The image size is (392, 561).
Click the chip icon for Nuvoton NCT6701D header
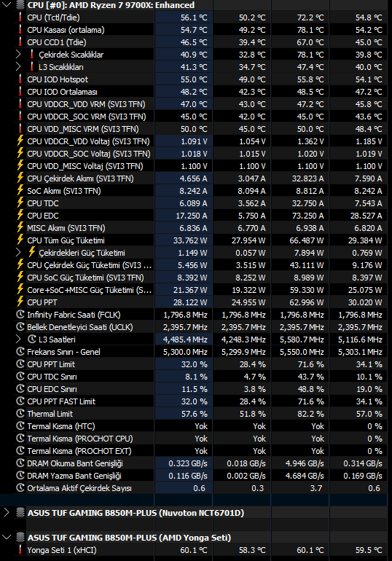tap(20, 513)
